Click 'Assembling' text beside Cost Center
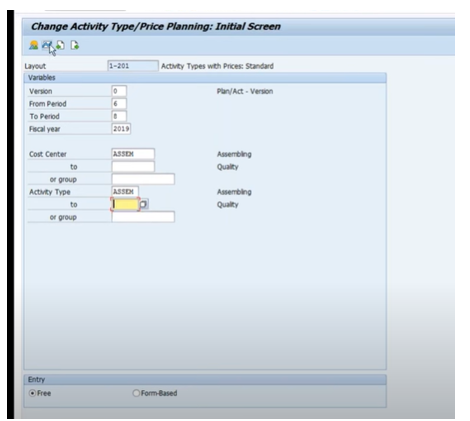The image size is (470, 421). (x=234, y=154)
